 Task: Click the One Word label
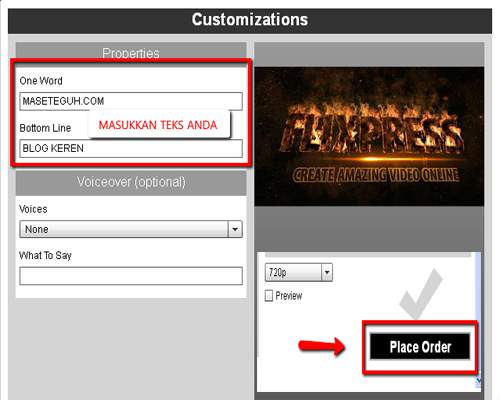41,81
